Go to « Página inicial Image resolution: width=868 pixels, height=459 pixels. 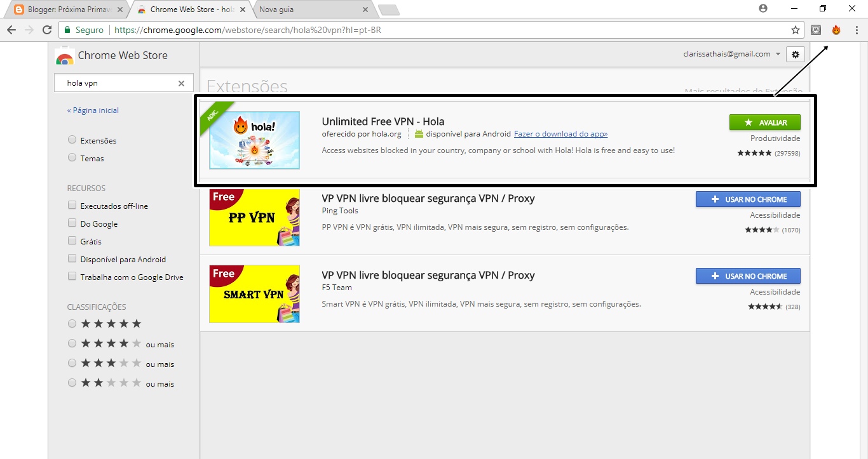tap(93, 110)
